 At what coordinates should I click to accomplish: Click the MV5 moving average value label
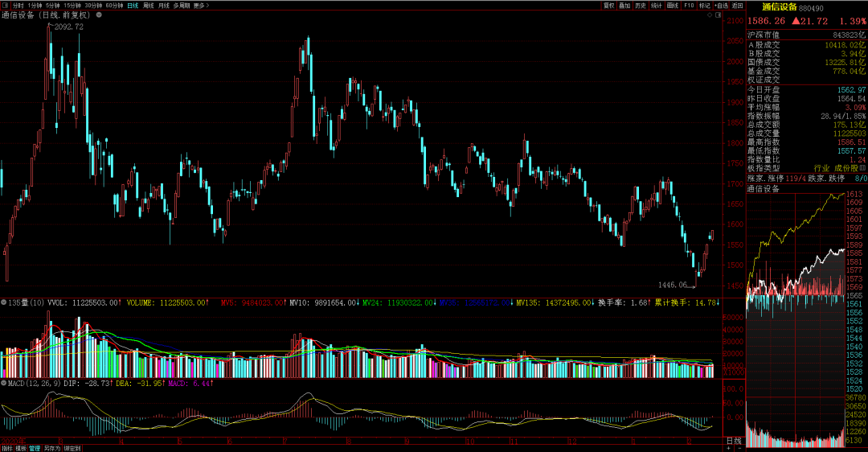(253, 303)
